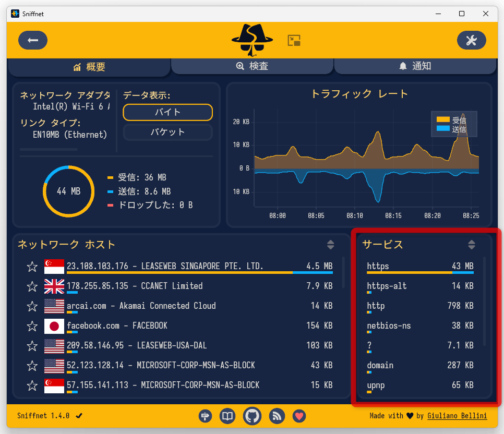Select パケット data display mode
Screen dimensions: 504x434
pyautogui.click(x=168, y=132)
